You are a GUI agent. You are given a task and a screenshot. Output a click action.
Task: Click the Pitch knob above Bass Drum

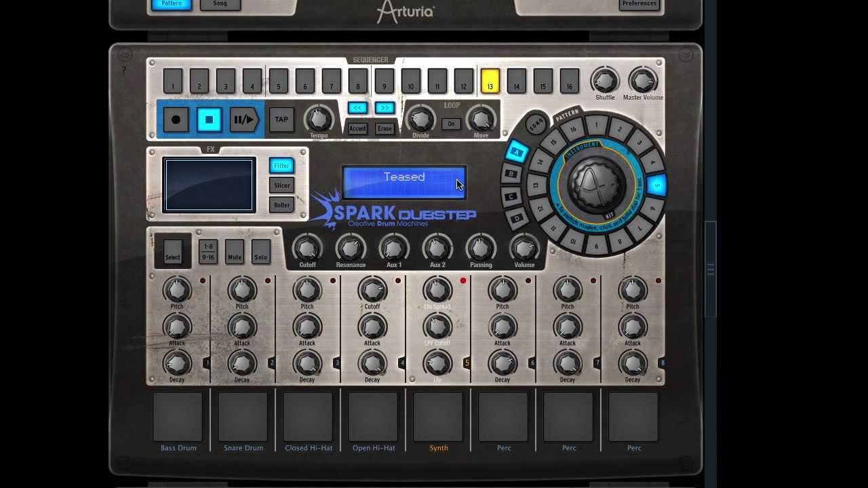pos(177,289)
